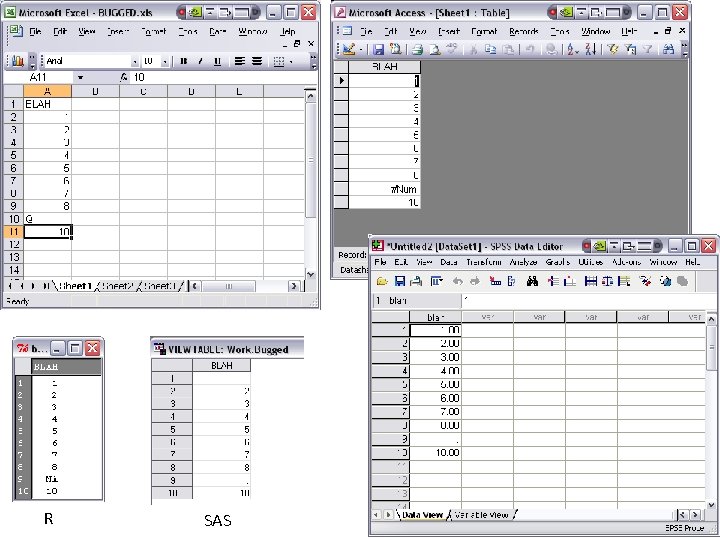This screenshot has height=540, width=720.
Task: Click the Variables icon in SPSS
Action: (512, 281)
